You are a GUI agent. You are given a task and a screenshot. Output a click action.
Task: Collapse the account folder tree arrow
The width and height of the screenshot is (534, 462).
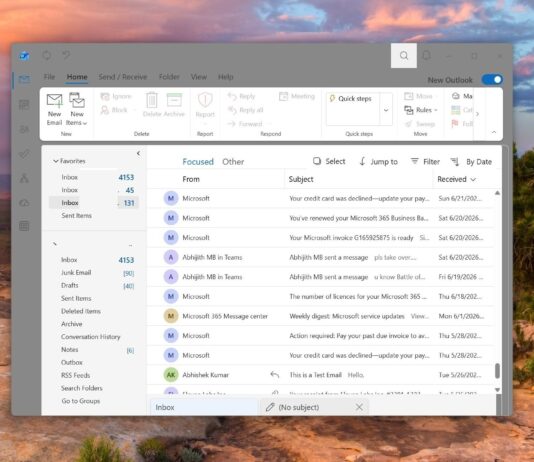point(54,244)
